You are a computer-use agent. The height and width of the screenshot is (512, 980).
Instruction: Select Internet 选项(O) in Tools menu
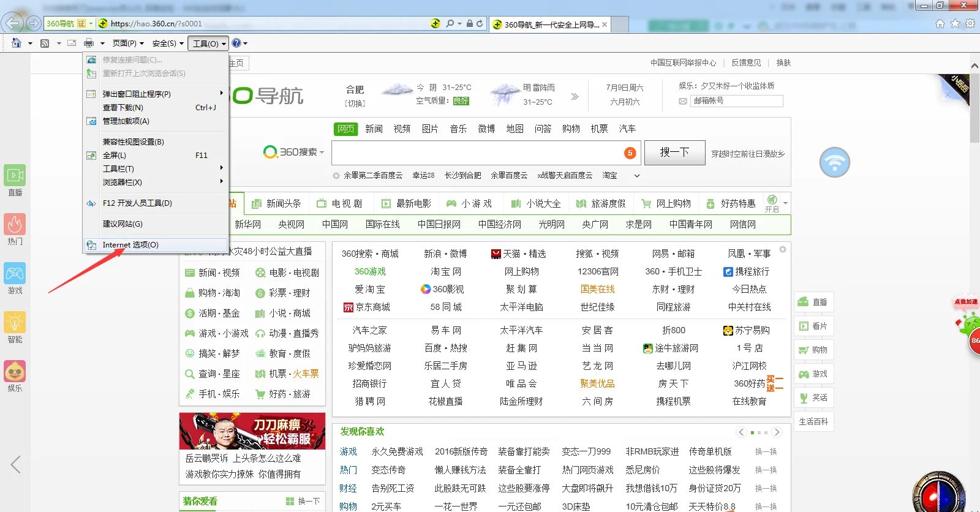point(156,244)
